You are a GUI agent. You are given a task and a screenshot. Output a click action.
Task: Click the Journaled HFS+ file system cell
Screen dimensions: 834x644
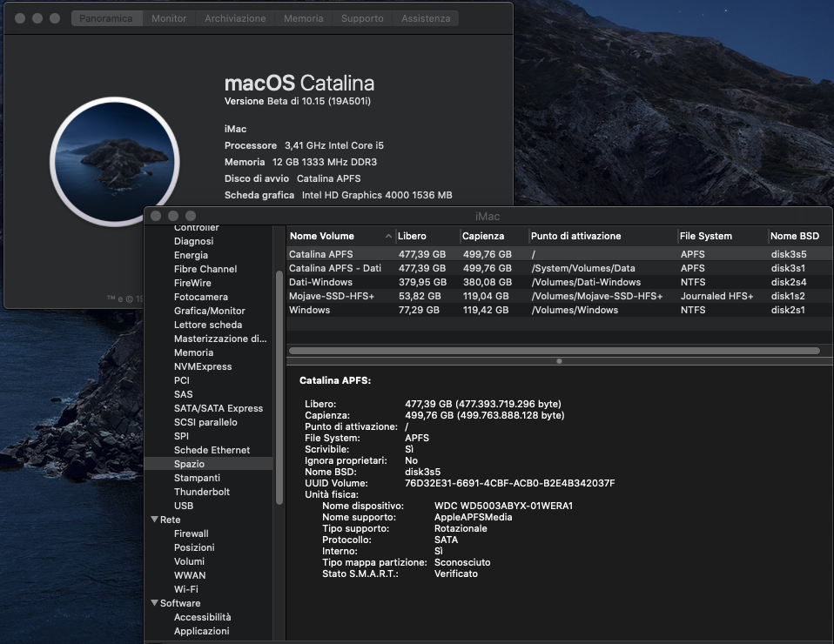coord(716,296)
